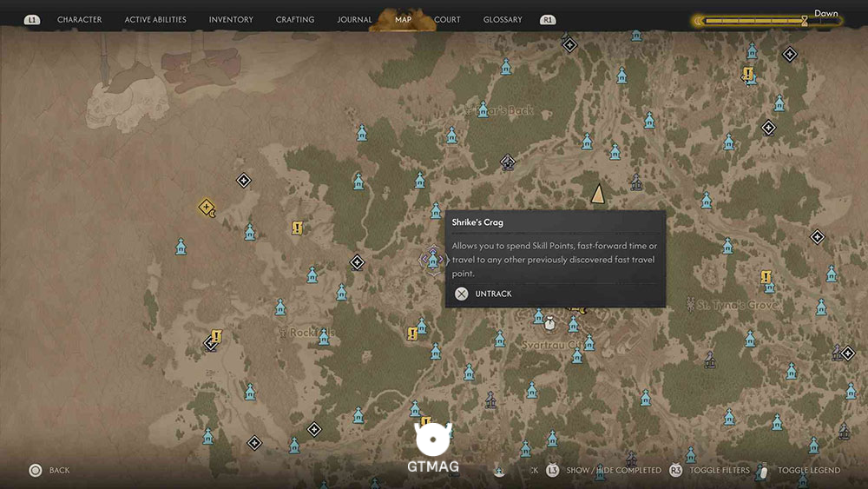This screenshot has height=489, width=868.
Task: Click exclamation quest marker beneath the Dawn time bar
Action: (x=748, y=74)
